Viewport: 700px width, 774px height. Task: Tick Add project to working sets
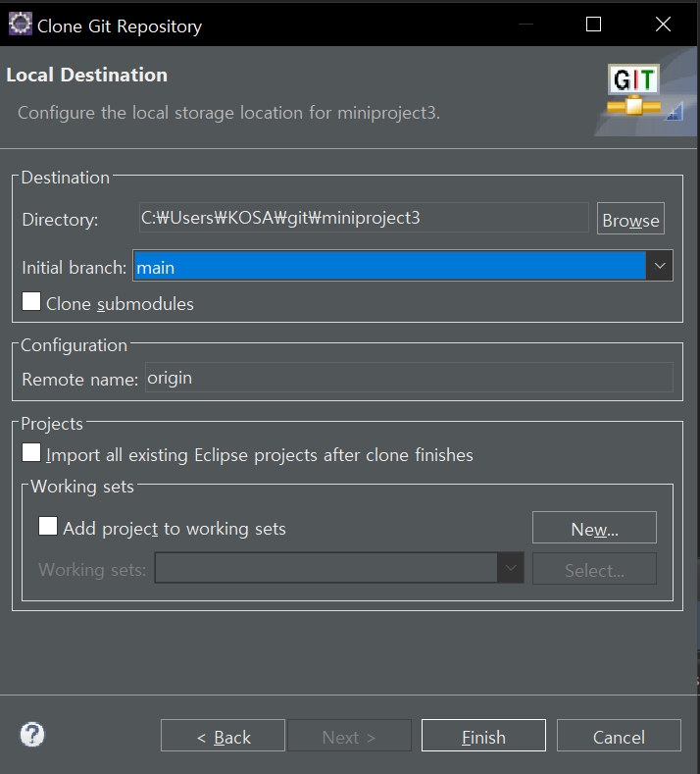pos(48,526)
